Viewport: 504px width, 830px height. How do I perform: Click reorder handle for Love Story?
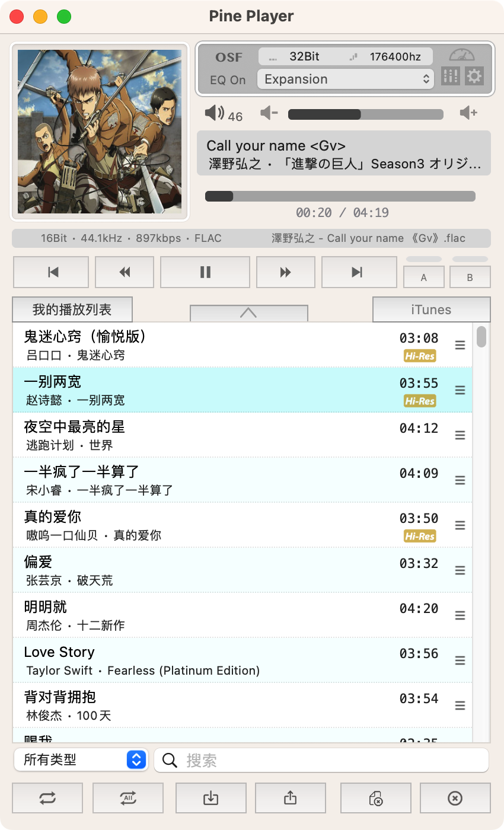coord(460,660)
